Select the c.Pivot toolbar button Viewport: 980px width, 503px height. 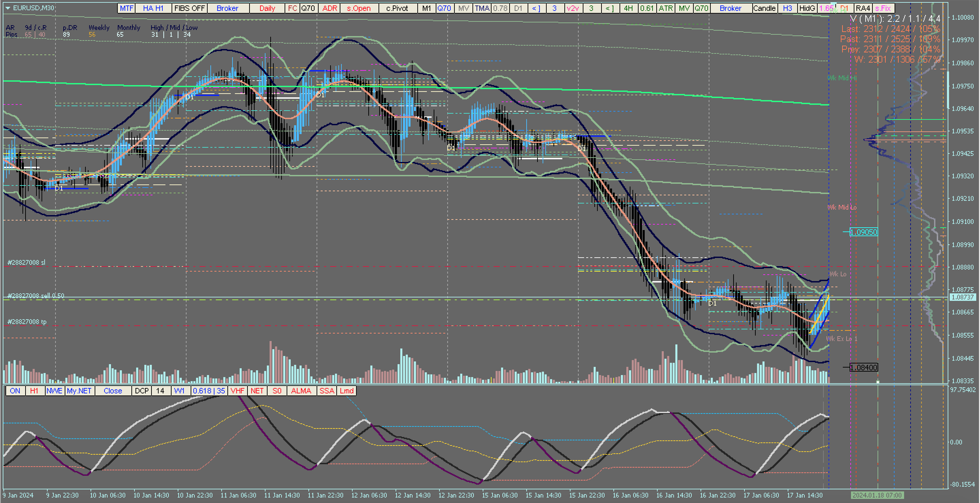(x=397, y=9)
